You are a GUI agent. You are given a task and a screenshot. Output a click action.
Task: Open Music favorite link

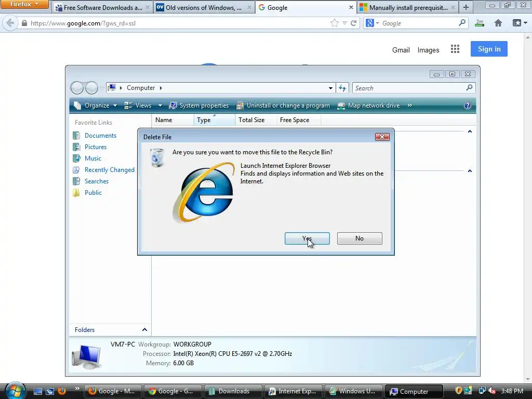(93, 158)
